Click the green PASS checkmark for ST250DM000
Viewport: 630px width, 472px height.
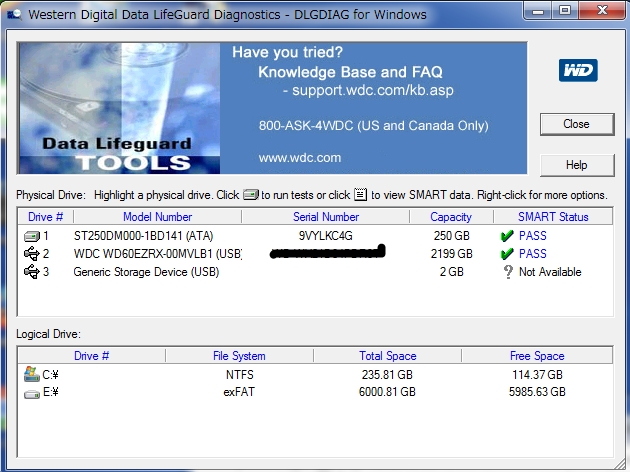click(x=507, y=235)
